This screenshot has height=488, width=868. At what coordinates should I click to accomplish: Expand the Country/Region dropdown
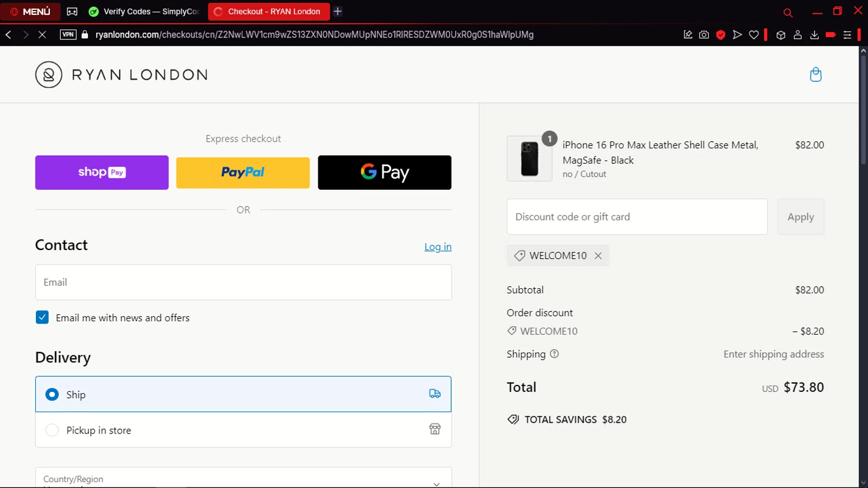pos(244,478)
